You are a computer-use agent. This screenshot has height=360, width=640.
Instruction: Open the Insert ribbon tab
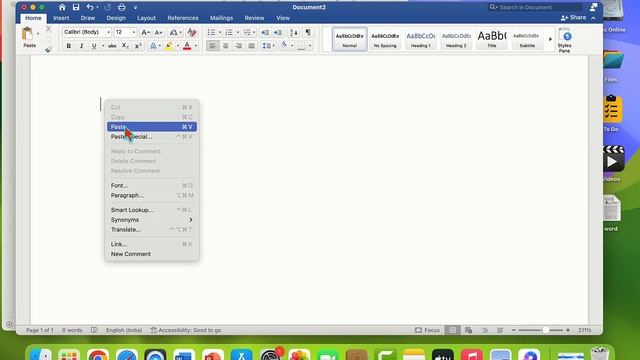[61, 18]
